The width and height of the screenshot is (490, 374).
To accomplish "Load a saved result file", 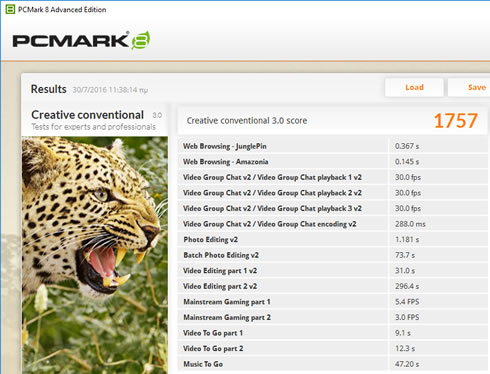I will pos(414,87).
